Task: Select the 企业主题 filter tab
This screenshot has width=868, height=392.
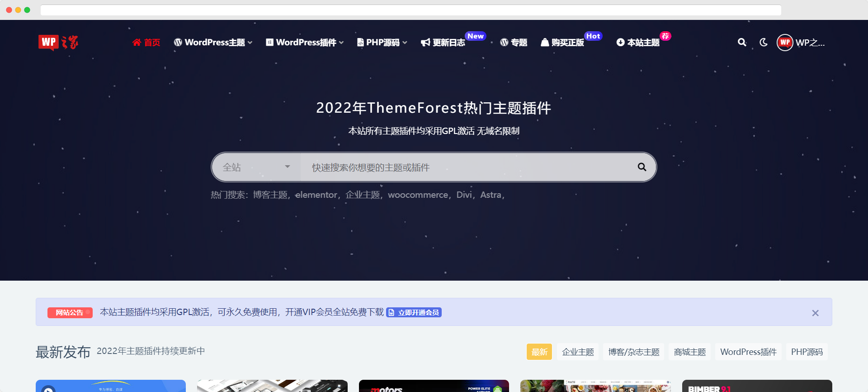Action: pyautogui.click(x=578, y=352)
